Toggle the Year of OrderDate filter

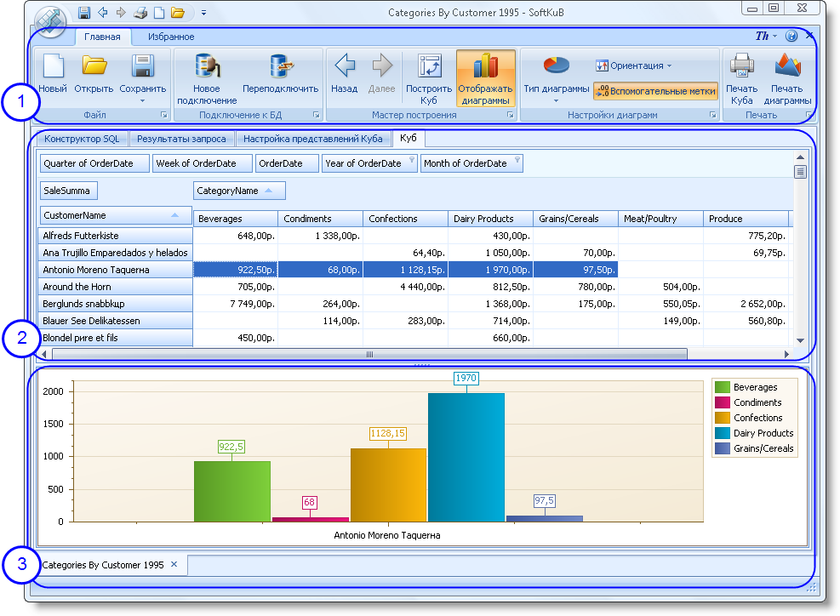pos(411,160)
